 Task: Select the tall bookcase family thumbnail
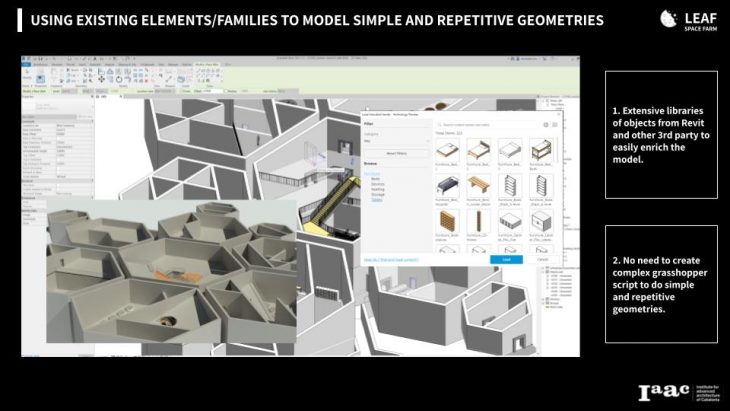[510, 184]
